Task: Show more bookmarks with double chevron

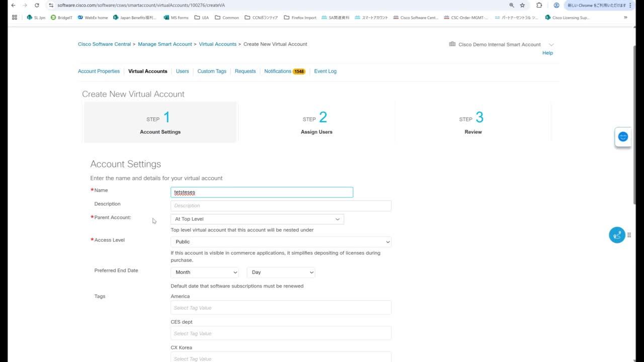Action: 625,17
